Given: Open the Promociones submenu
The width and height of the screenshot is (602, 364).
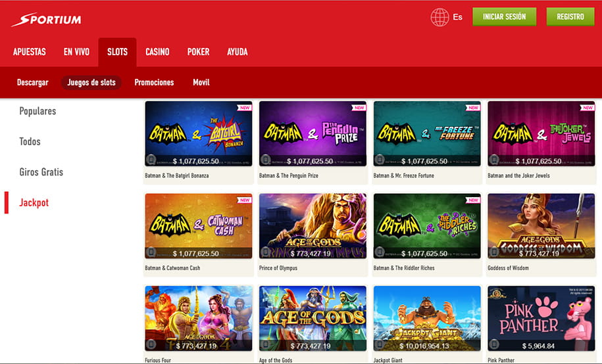Looking at the screenshot, I should pos(154,83).
